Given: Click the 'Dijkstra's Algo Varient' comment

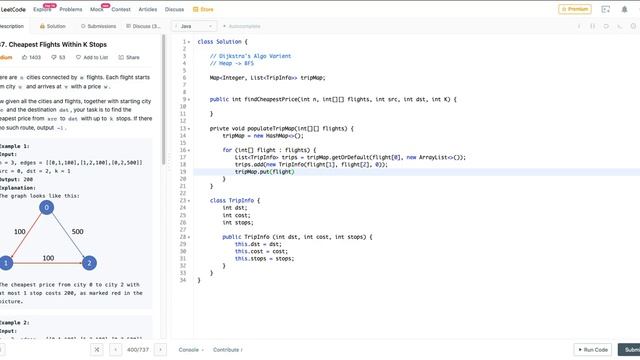Looking at the screenshot, I should pos(251,56).
